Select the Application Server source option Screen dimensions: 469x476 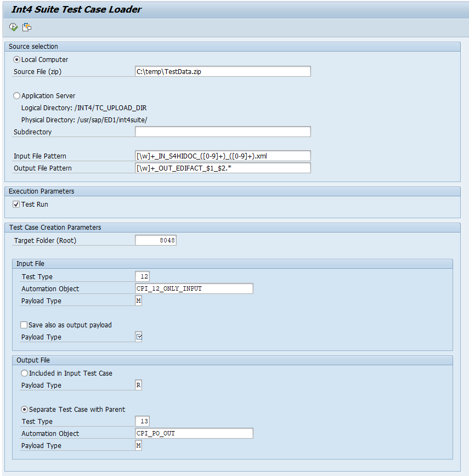click(x=17, y=95)
